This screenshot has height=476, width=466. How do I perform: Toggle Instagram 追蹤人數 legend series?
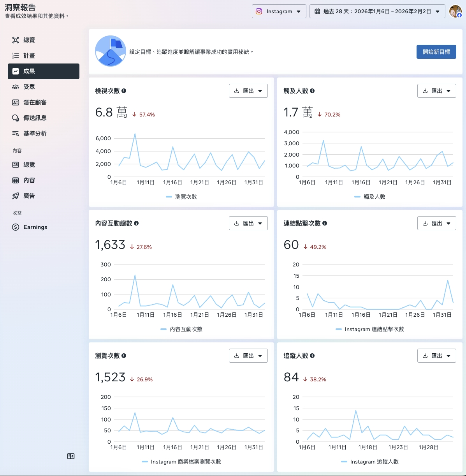point(370,462)
